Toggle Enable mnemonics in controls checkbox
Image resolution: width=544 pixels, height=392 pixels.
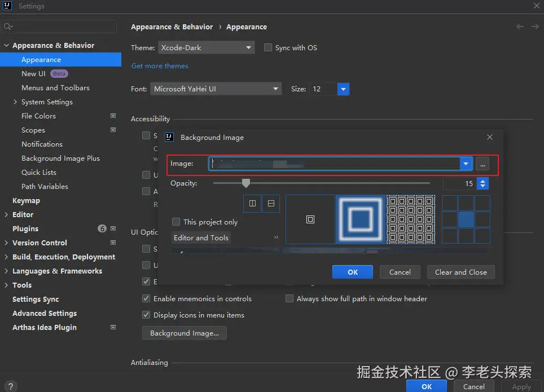[x=146, y=298]
